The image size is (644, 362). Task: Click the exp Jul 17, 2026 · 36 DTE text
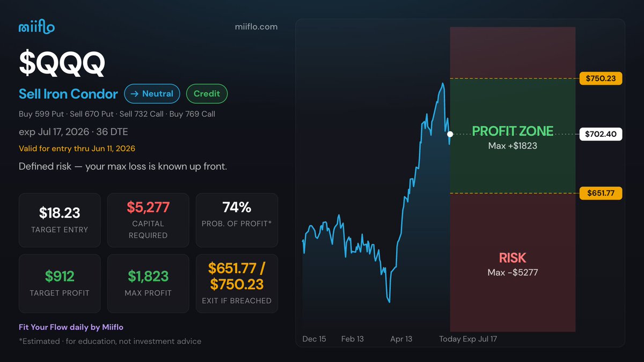pyautogui.click(x=74, y=132)
